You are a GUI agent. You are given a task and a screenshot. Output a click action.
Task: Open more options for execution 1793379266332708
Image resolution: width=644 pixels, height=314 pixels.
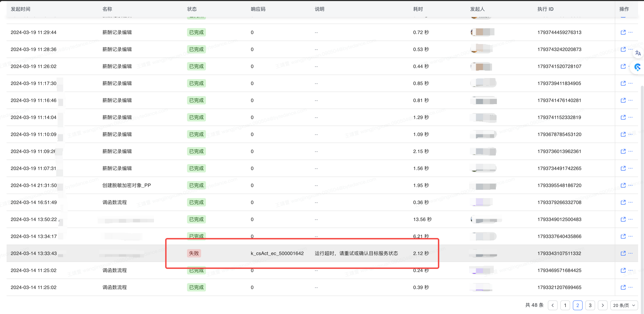coord(630,202)
